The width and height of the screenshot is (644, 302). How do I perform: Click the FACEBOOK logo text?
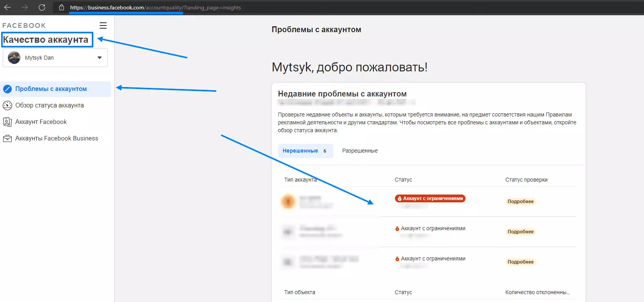pyautogui.click(x=24, y=25)
